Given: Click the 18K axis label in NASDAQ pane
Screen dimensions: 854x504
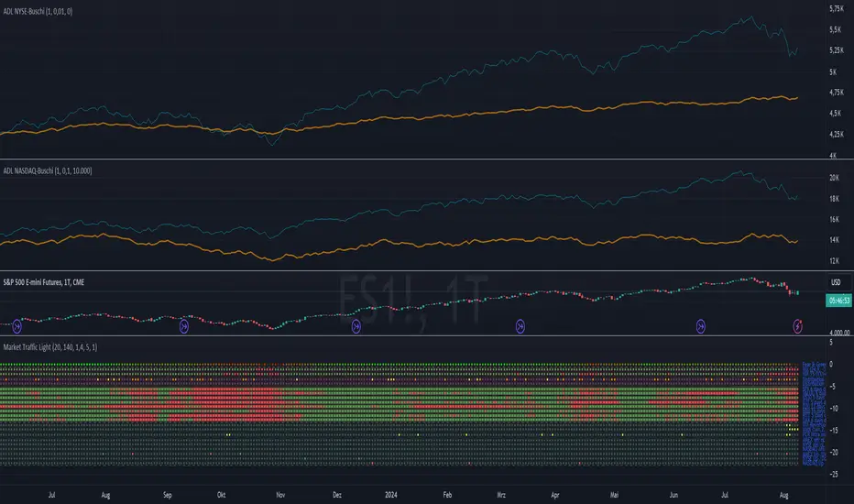Looking at the screenshot, I should (x=835, y=198).
